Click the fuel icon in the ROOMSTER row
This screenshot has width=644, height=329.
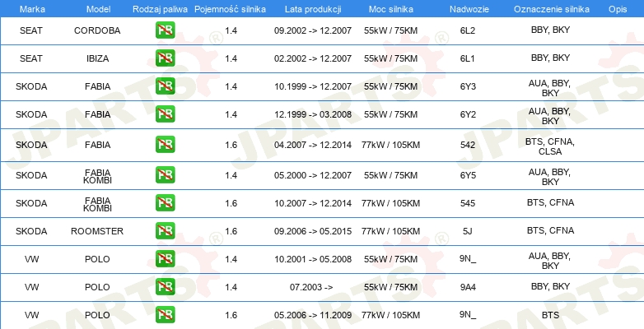pos(165,230)
